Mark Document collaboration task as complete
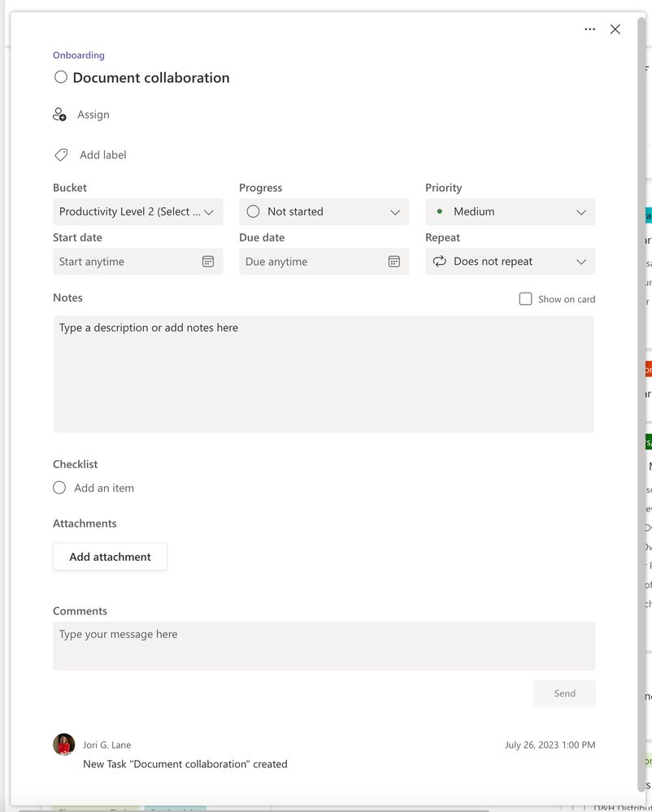This screenshot has width=652, height=812. [x=61, y=78]
